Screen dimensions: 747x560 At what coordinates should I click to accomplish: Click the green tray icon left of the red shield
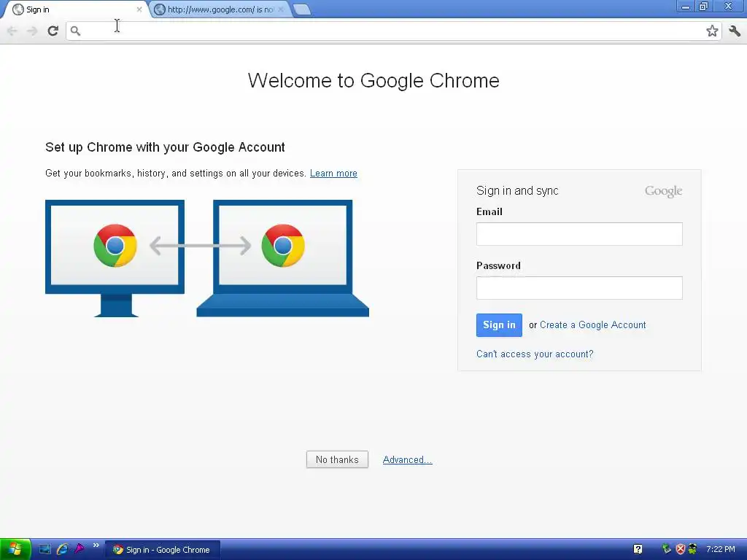tap(667, 549)
